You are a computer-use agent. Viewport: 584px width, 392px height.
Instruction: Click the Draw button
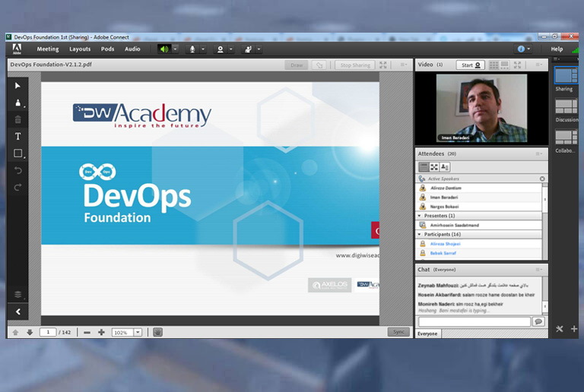(x=297, y=65)
